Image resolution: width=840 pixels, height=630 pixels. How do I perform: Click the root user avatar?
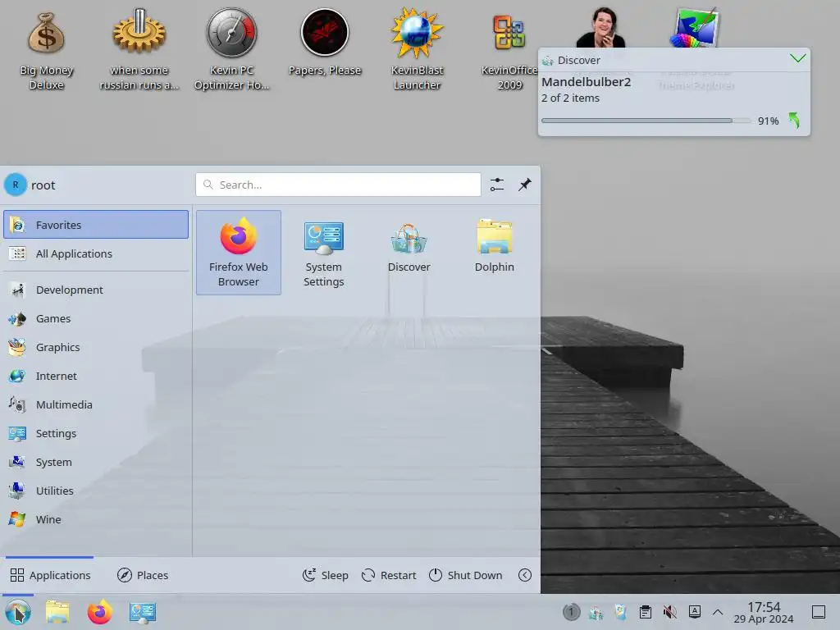[16, 185]
